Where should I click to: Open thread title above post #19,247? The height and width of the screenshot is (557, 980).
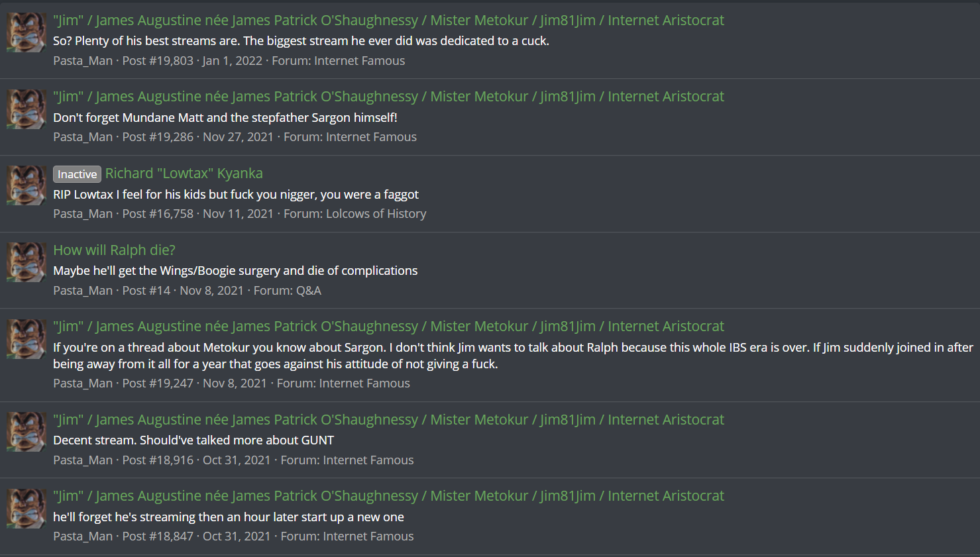pos(388,327)
